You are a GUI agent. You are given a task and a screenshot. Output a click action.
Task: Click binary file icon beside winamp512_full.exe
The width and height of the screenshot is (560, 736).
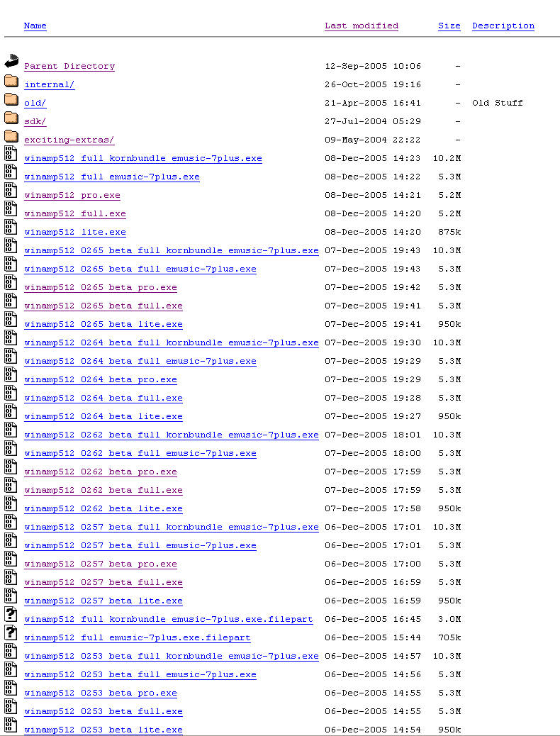11,209
